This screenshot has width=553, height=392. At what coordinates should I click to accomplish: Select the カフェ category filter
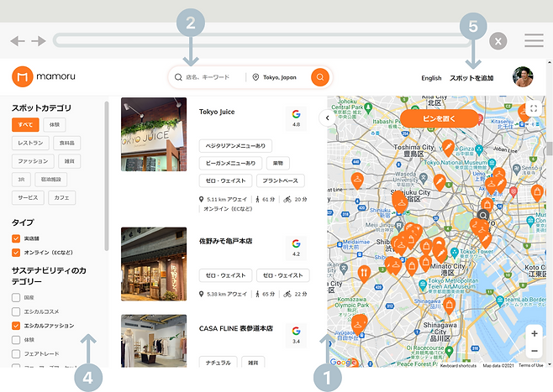61,197
